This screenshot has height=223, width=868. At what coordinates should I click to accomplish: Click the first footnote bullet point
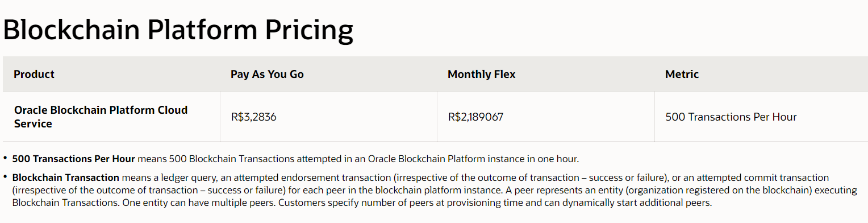click(5, 158)
